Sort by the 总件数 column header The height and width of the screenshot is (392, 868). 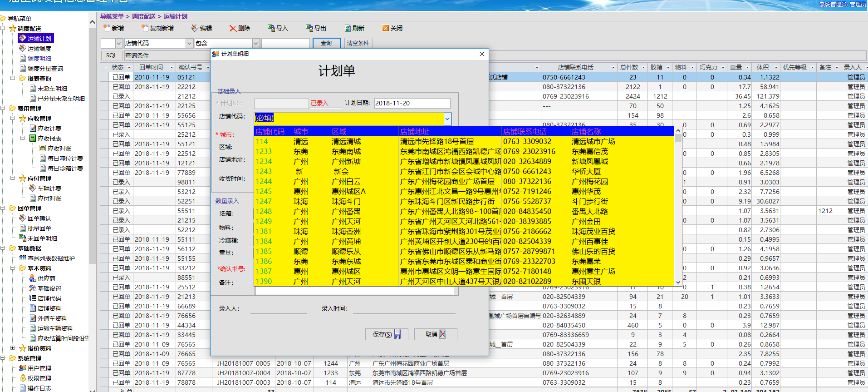pos(629,67)
